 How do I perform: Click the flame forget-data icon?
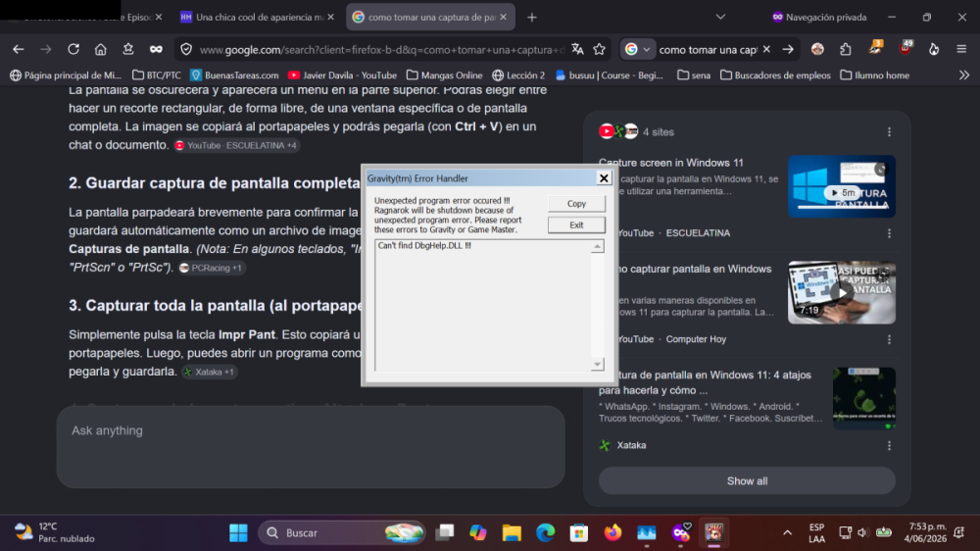click(934, 49)
